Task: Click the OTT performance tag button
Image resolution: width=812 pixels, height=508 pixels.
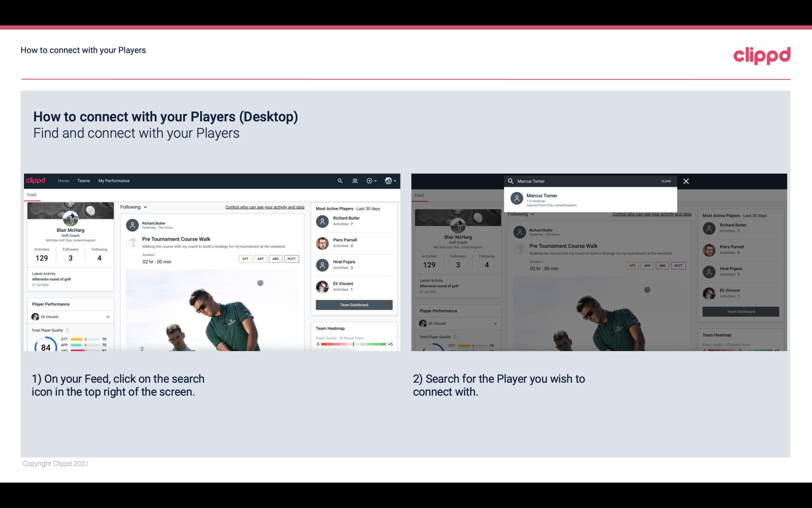Action: point(244,258)
